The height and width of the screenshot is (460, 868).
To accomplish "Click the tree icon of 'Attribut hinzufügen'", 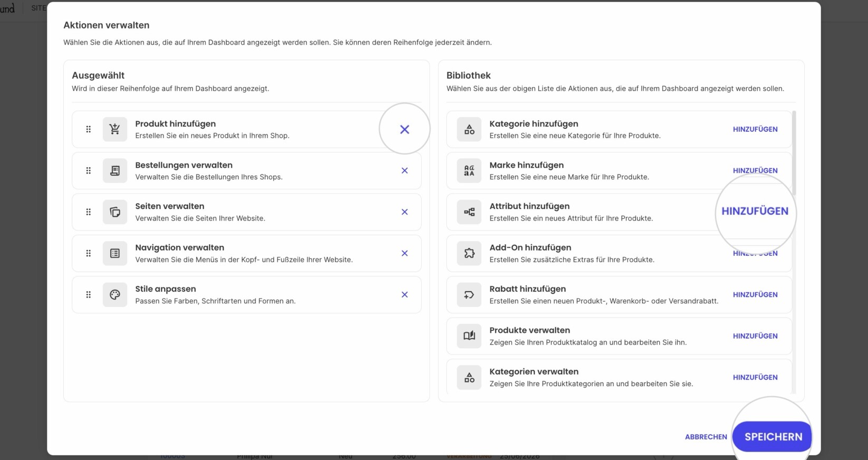I will tap(469, 212).
